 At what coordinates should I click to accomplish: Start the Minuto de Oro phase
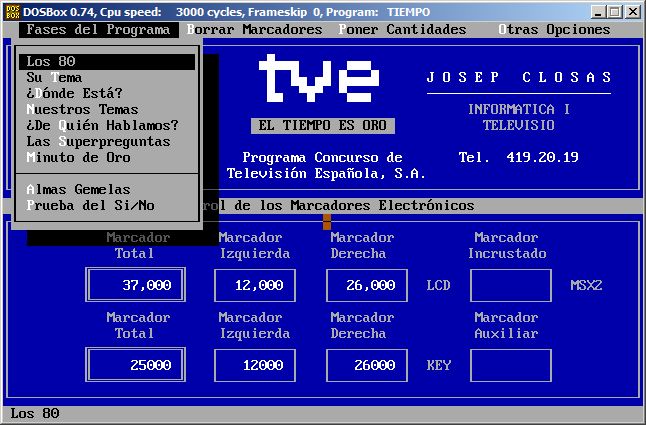coord(78,158)
